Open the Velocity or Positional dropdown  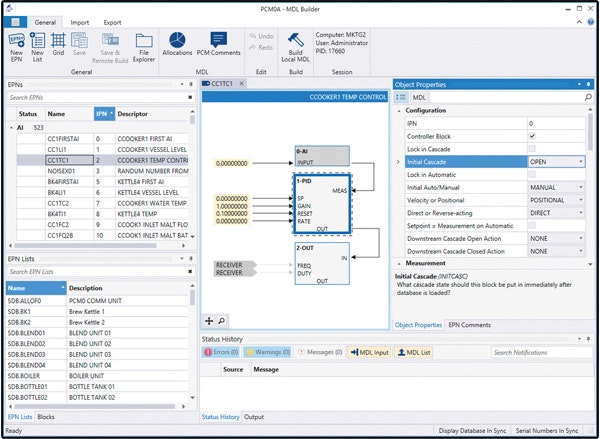580,200
